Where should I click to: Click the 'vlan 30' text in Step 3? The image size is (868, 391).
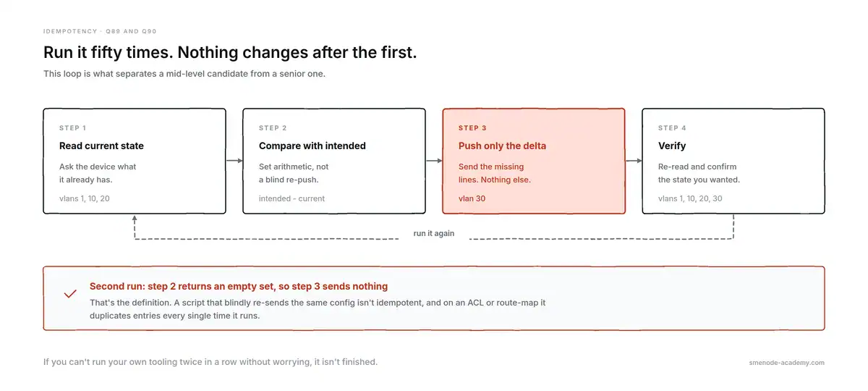tap(472, 198)
